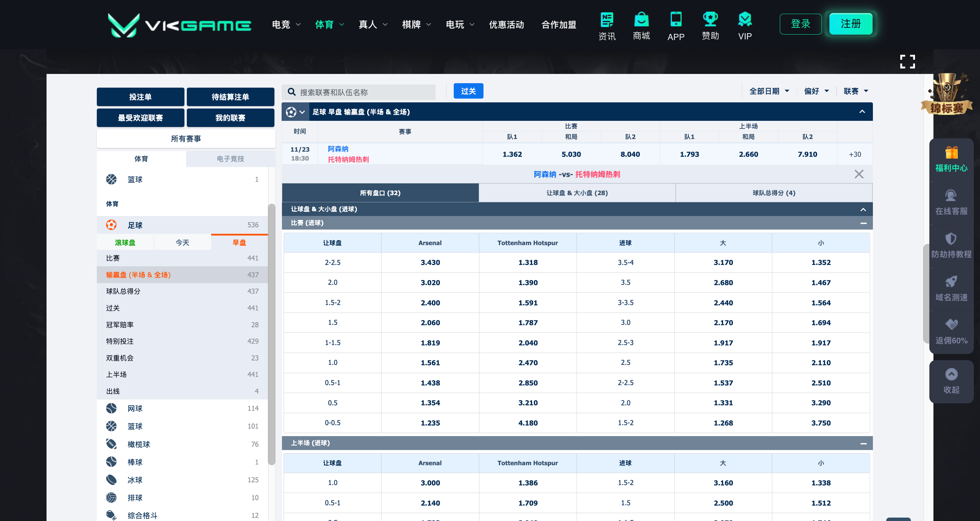Select the 网球 tennis ball icon
Image resolution: width=980 pixels, height=521 pixels.
(x=111, y=408)
